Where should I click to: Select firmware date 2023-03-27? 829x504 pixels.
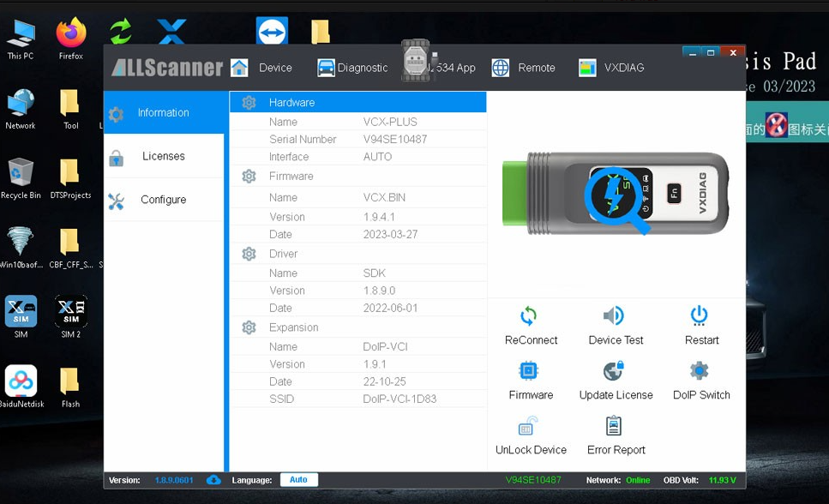pyautogui.click(x=390, y=234)
